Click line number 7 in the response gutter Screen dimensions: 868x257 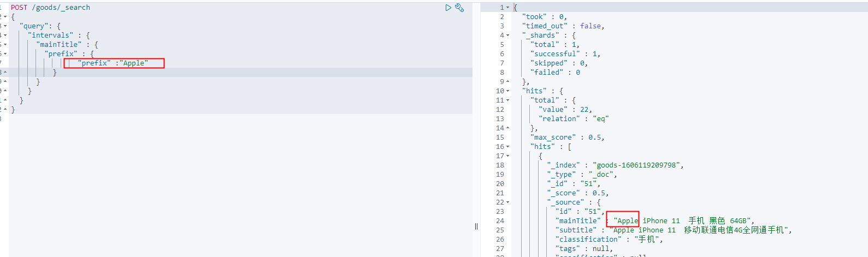502,63
